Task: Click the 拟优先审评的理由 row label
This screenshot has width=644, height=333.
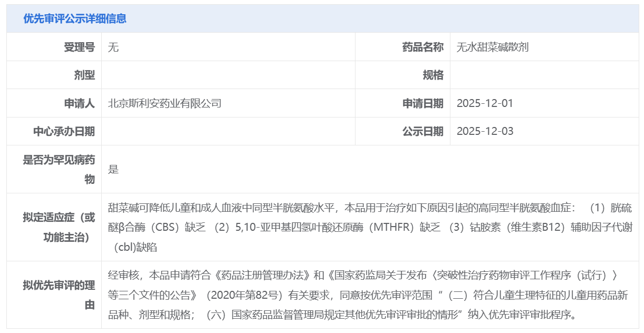Action: coord(59,295)
